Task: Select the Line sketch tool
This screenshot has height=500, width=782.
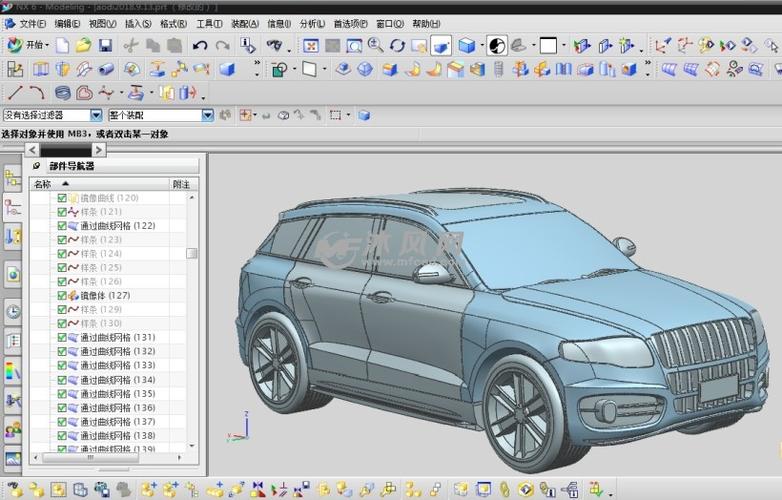Action: (15, 92)
